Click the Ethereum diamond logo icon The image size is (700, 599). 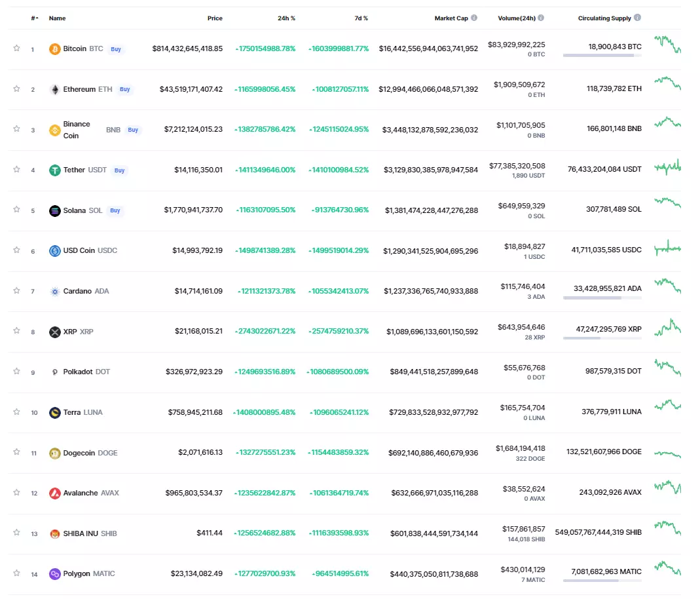click(54, 89)
